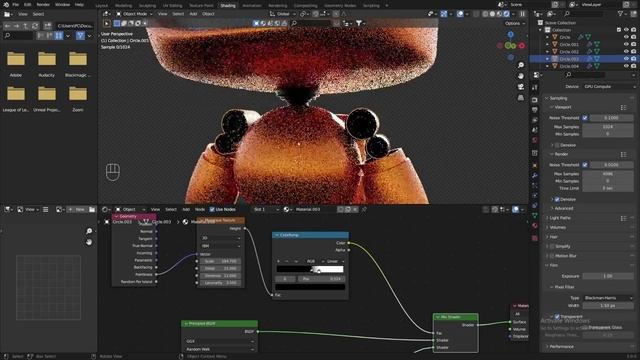Enable the Motion Blur checkbox

coord(552,256)
